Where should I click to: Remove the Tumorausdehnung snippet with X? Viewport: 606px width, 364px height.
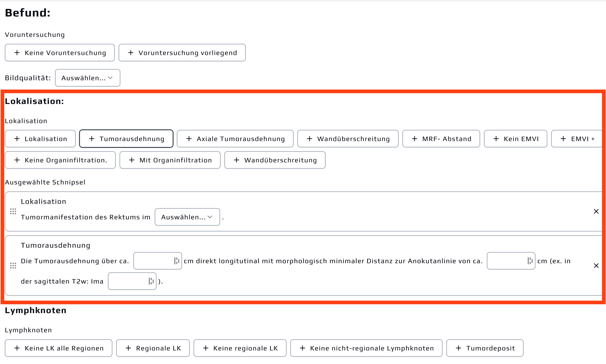point(596,266)
